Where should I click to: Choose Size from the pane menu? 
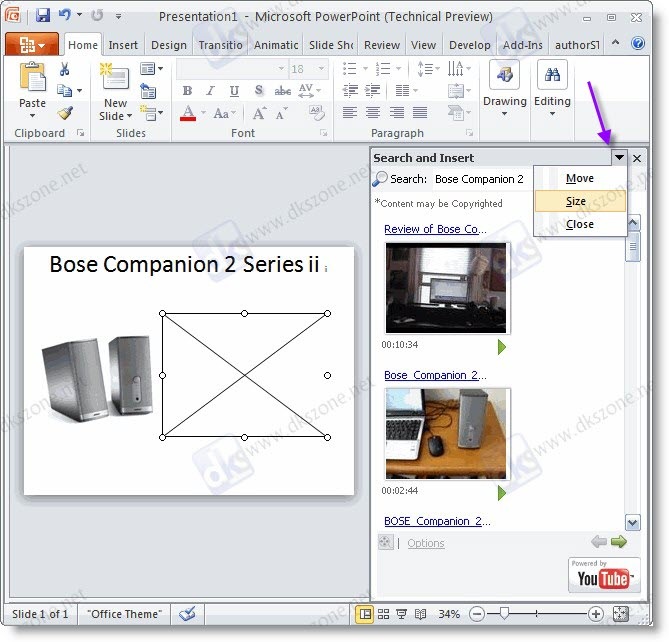click(x=580, y=201)
